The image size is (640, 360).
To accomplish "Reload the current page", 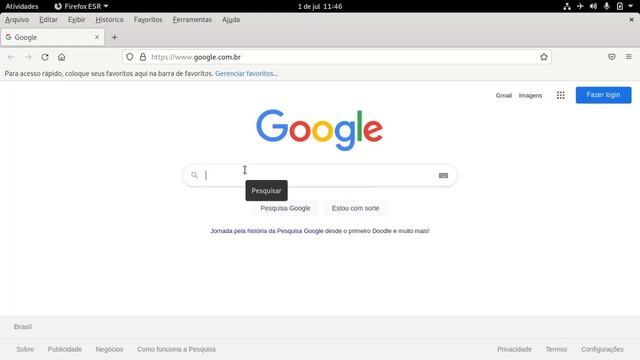I will coord(45,57).
